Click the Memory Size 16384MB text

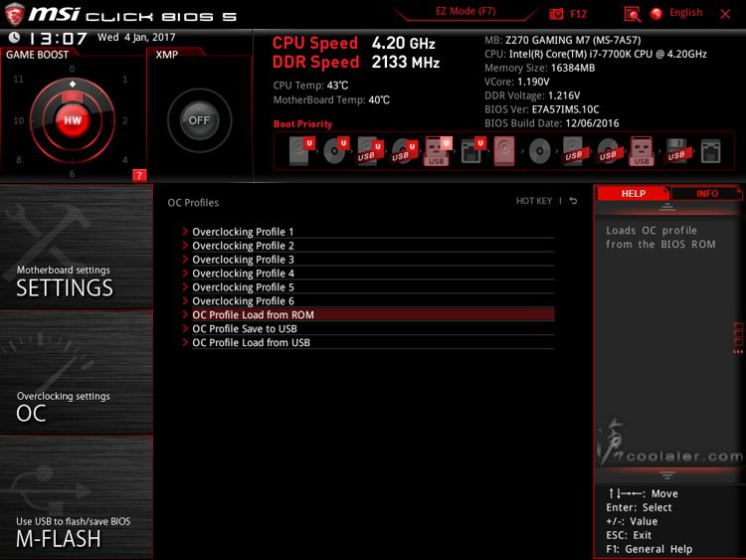pyautogui.click(x=539, y=68)
